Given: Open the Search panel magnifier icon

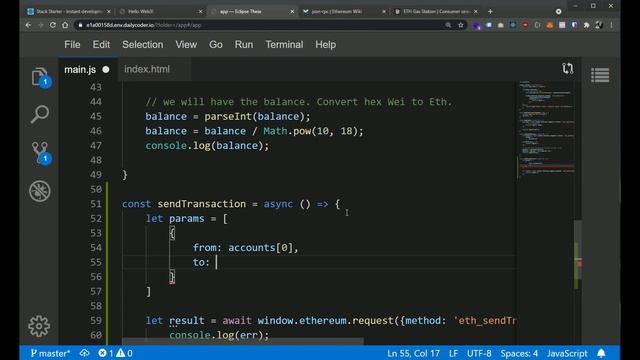Looking at the screenshot, I should click(x=40, y=114).
